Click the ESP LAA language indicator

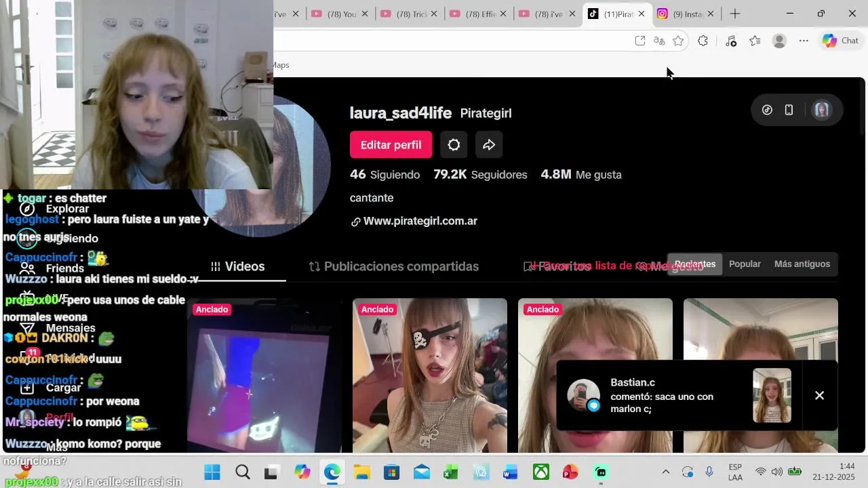[x=735, y=472]
